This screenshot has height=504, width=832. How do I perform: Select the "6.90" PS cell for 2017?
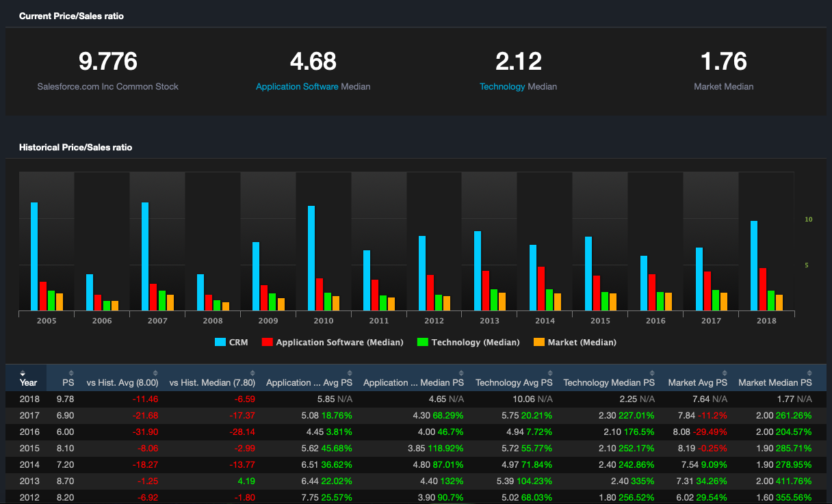point(65,415)
